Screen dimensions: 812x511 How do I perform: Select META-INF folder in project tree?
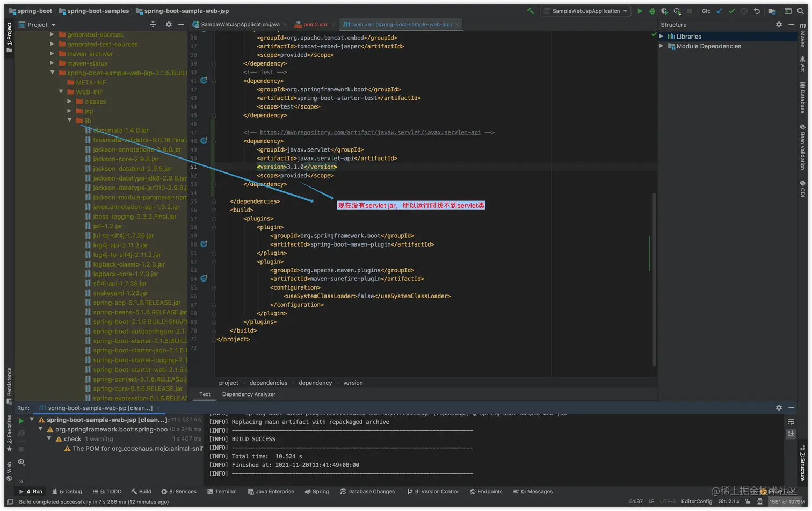[x=86, y=82]
